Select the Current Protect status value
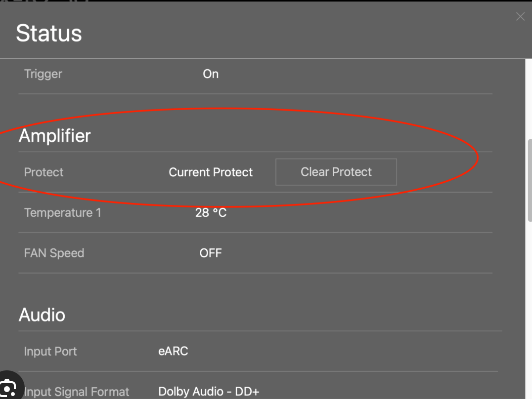The image size is (532, 399). click(x=211, y=172)
